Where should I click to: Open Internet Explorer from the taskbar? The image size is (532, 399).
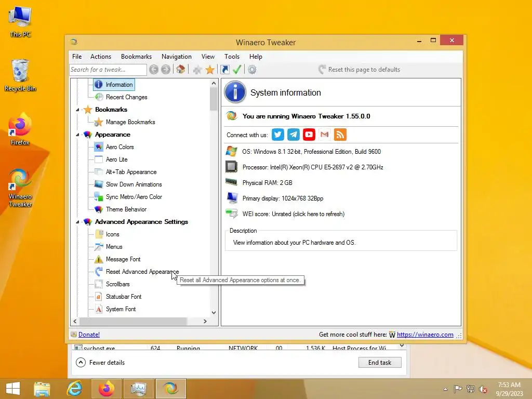pyautogui.click(x=74, y=389)
